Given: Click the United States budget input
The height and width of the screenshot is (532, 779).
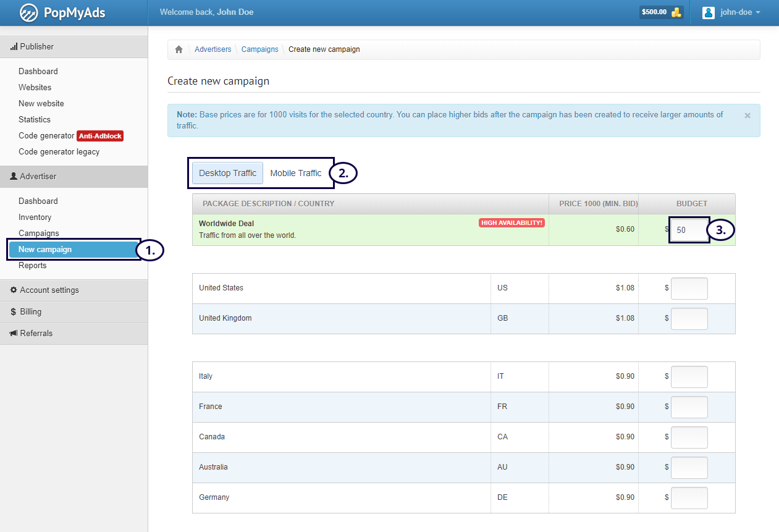Looking at the screenshot, I should 689,289.
